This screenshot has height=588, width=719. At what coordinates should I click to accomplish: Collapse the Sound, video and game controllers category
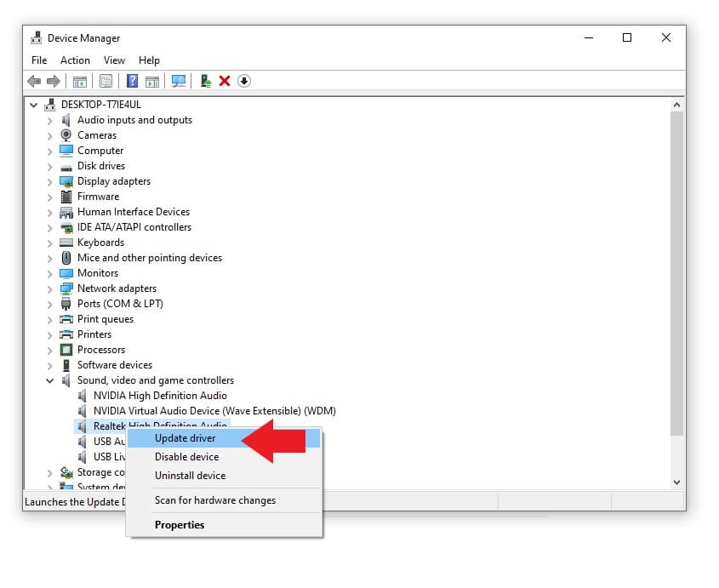click(49, 380)
